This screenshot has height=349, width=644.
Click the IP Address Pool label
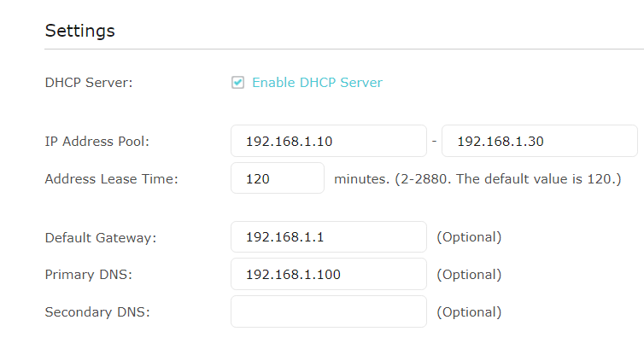[97, 142]
